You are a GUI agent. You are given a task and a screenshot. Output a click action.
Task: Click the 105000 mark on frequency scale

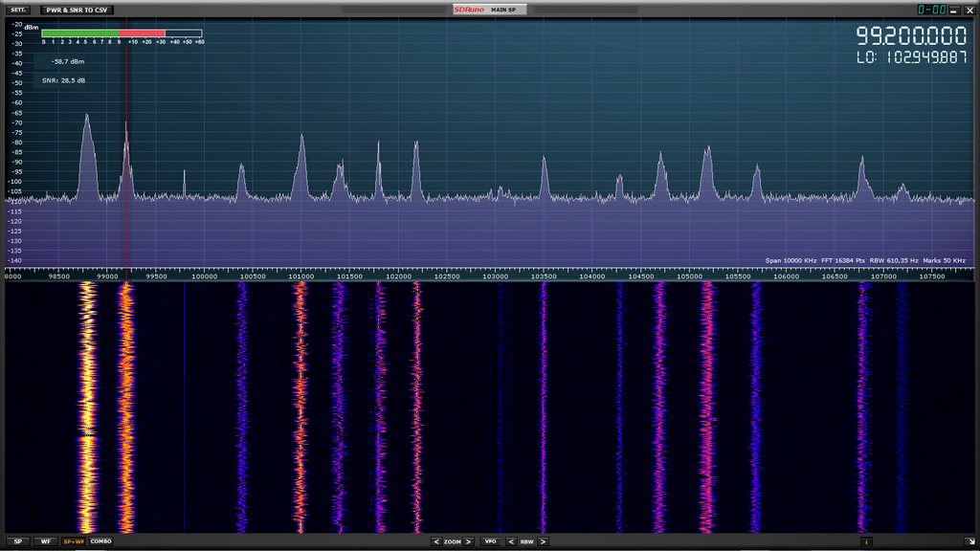(x=689, y=277)
